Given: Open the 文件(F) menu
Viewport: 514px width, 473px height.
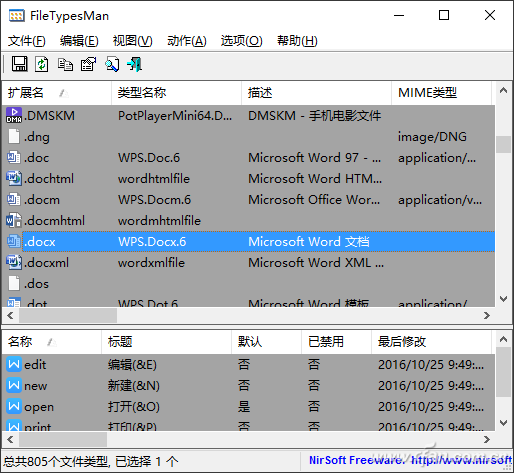Looking at the screenshot, I should pos(27,41).
